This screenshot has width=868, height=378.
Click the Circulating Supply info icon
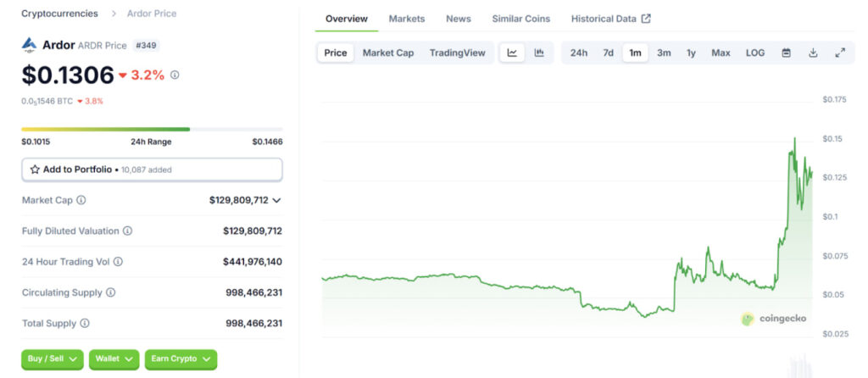[x=111, y=292]
